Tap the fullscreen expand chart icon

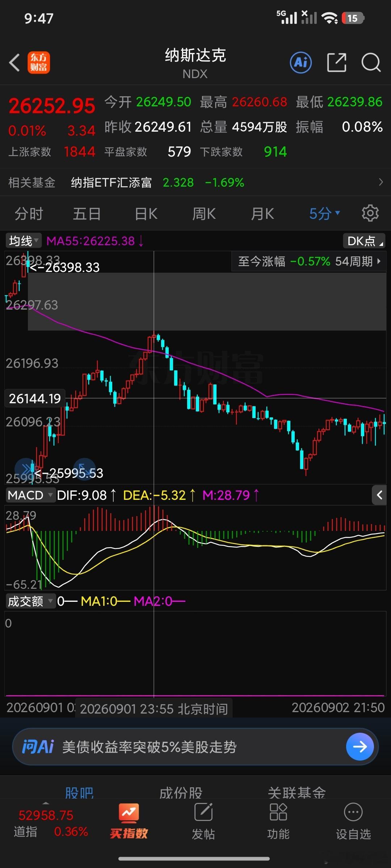point(84,469)
